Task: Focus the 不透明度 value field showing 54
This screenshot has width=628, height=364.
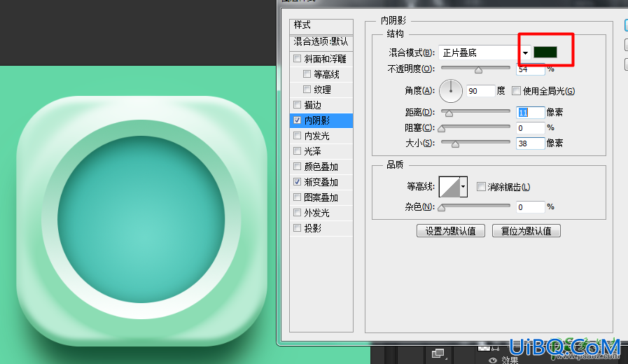Action: tap(531, 69)
